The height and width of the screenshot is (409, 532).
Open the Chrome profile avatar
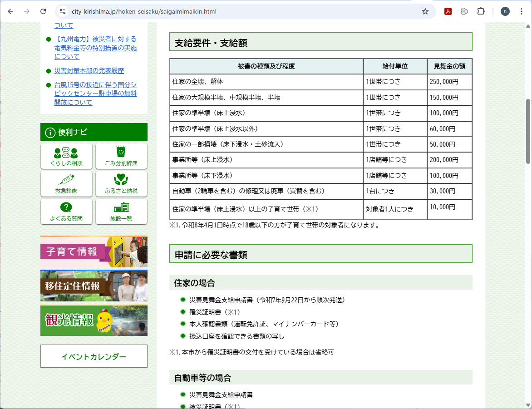click(x=505, y=11)
